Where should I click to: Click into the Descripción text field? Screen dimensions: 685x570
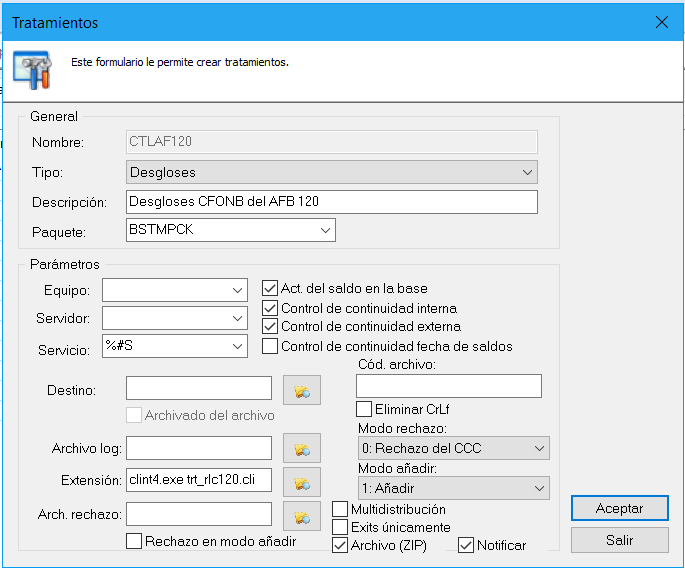pos(332,202)
